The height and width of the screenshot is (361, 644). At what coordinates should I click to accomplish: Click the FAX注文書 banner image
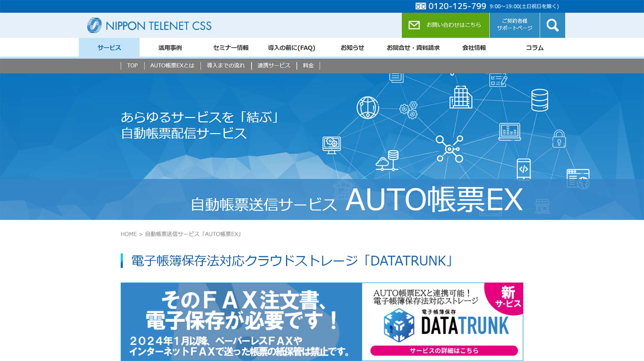(241, 322)
